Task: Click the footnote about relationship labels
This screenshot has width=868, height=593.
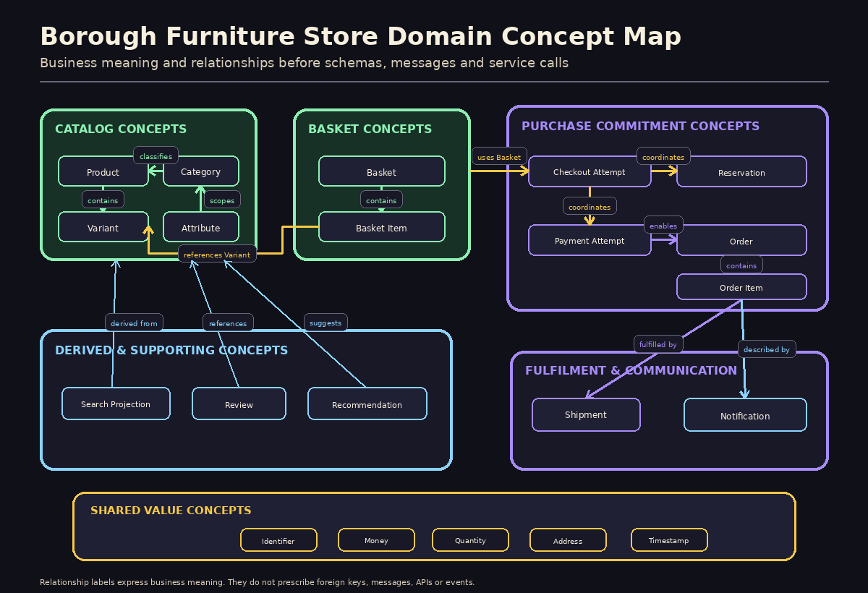Action: pos(257,582)
